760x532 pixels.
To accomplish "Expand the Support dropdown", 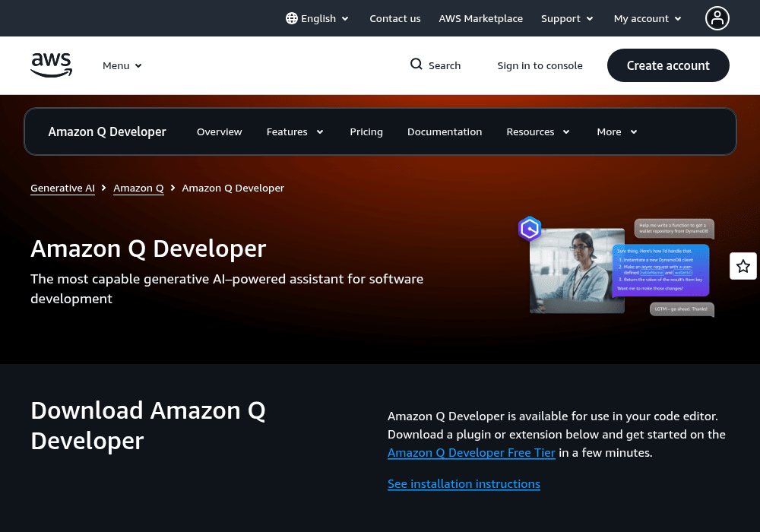I will pyautogui.click(x=567, y=18).
